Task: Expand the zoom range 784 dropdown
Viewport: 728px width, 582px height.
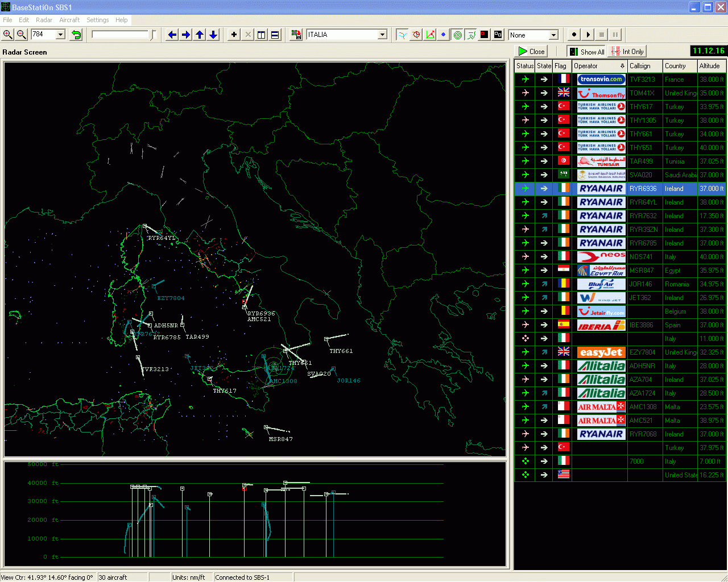Action: pos(60,35)
